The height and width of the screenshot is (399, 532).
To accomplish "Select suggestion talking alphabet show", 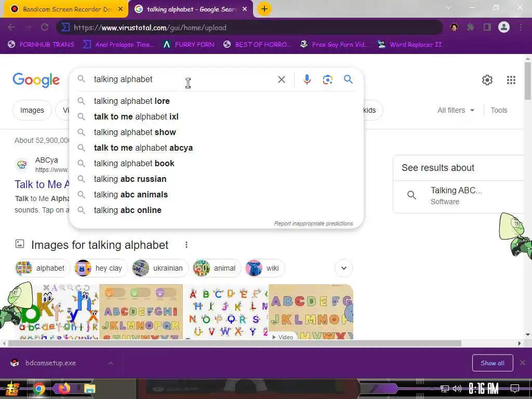I will point(216,132).
